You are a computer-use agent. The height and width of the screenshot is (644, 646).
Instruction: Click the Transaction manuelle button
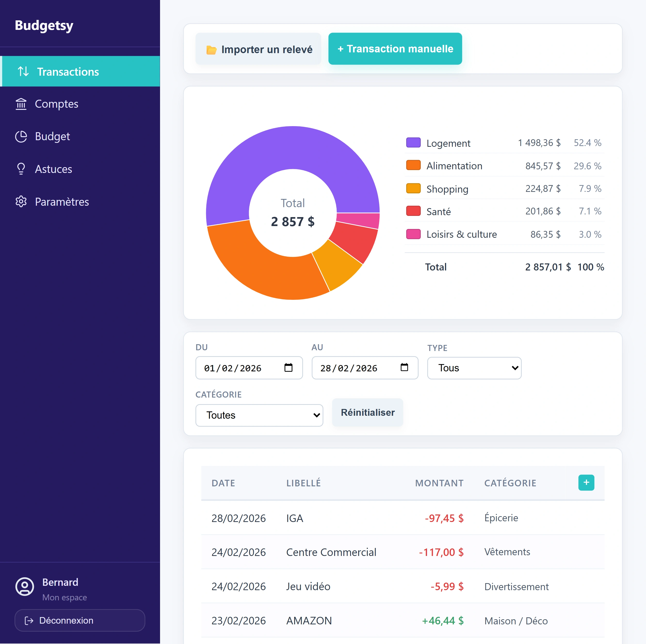pyautogui.click(x=395, y=49)
